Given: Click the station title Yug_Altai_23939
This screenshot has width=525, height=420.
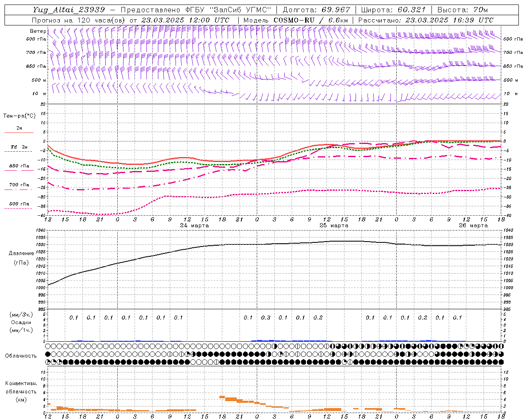Looking at the screenshot, I should coord(69,10).
